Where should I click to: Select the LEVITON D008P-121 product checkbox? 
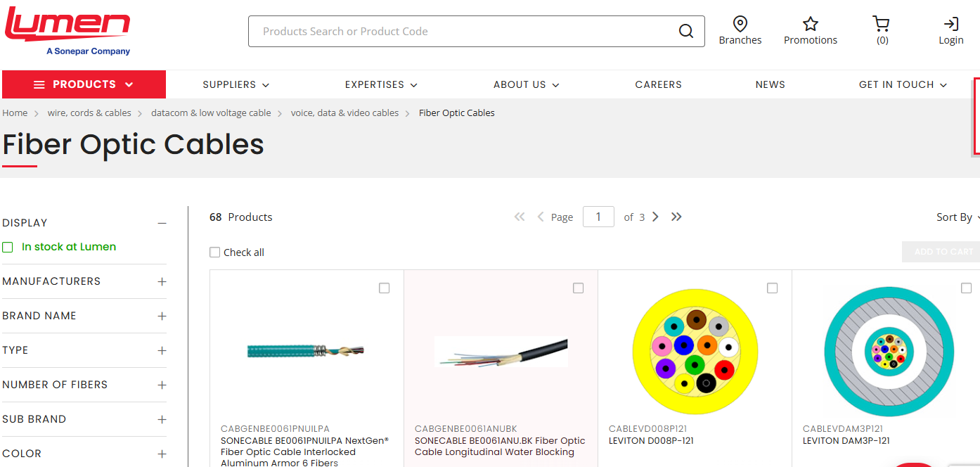(x=772, y=288)
